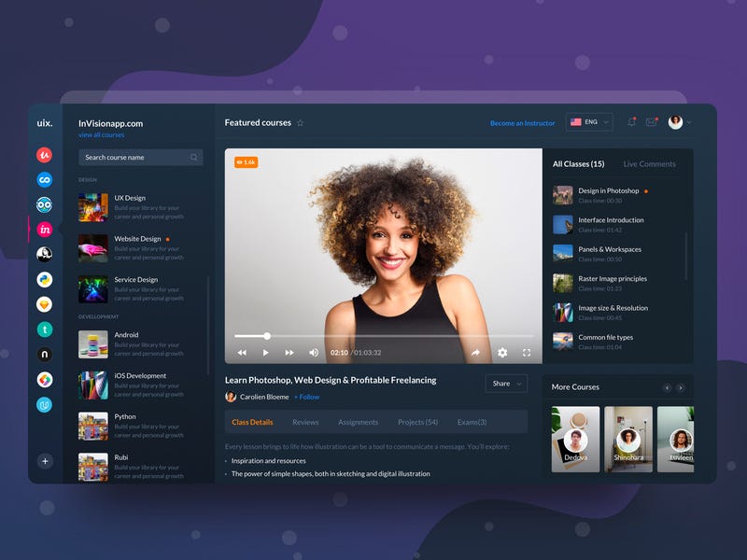Select the Exams(3) tab
This screenshot has width=747, height=560.
coord(472,422)
